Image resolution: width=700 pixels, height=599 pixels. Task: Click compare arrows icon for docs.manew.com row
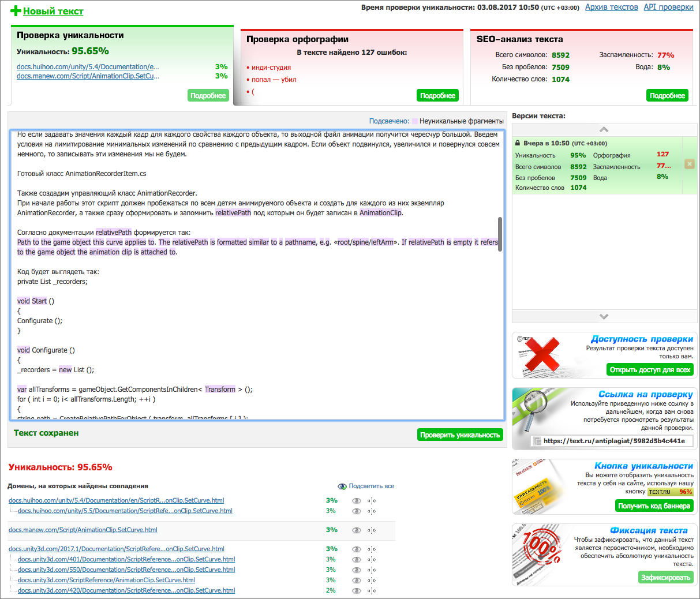(x=372, y=530)
